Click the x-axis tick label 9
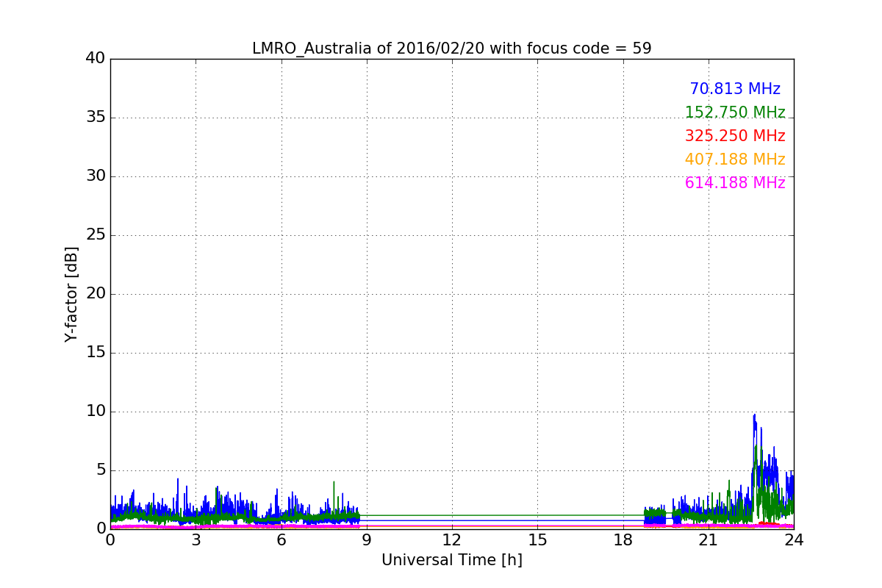882x588 pixels. click(367, 539)
